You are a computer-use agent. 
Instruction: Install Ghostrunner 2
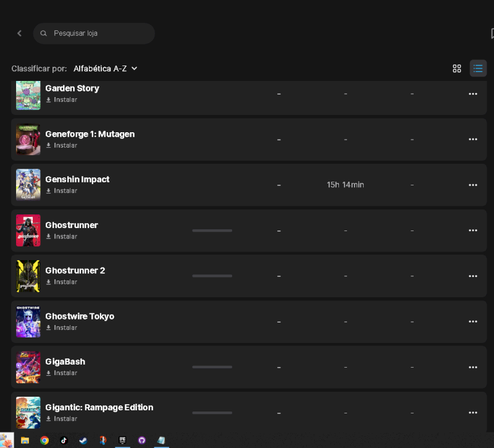(x=62, y=282)
